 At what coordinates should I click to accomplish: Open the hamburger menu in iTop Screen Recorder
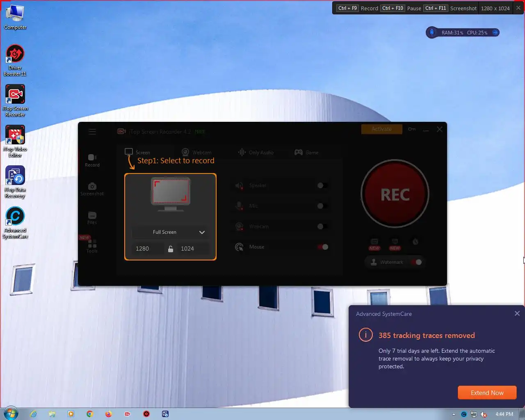(92, 131)
